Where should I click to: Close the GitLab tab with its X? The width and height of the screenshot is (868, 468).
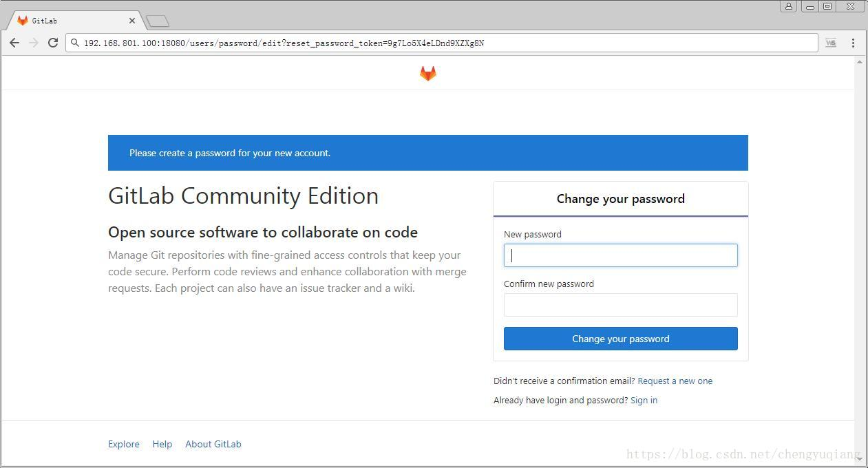coord(132,21)
